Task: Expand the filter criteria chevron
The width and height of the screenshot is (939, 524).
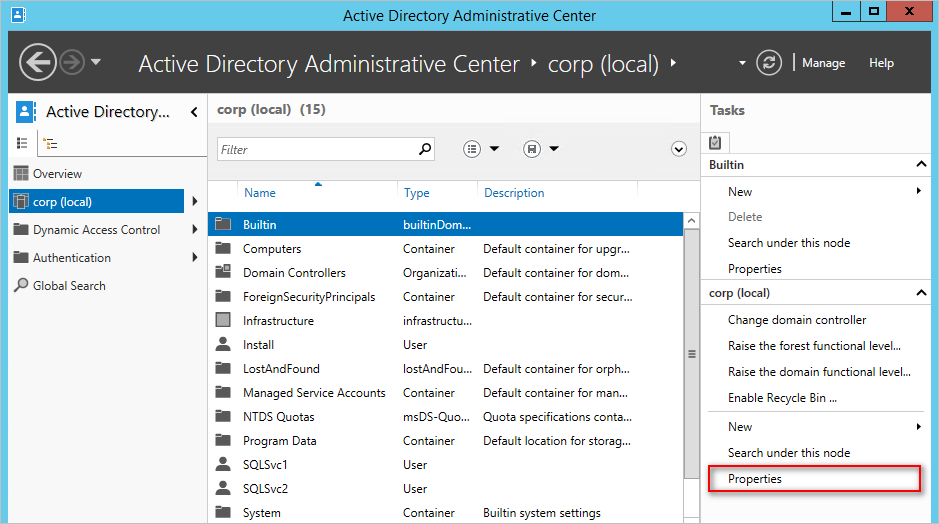Action: tap(678, 149)
